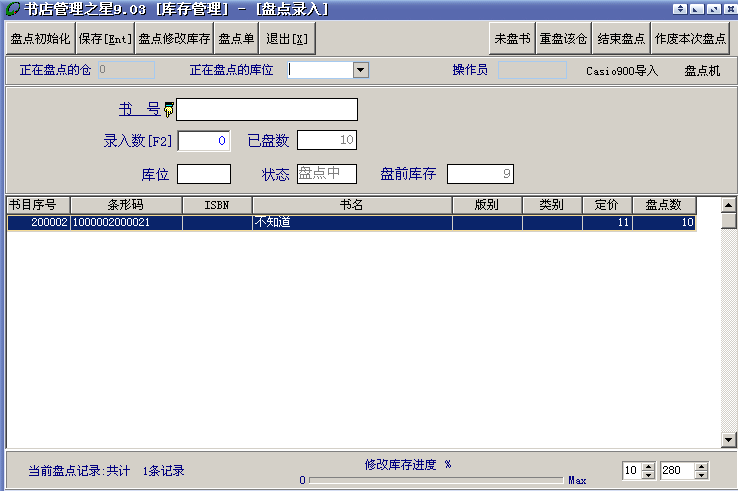This screenshot has height=491, width=738.
Task: Click 作废本次盘点 to void this stocktake
Action: 690,39
